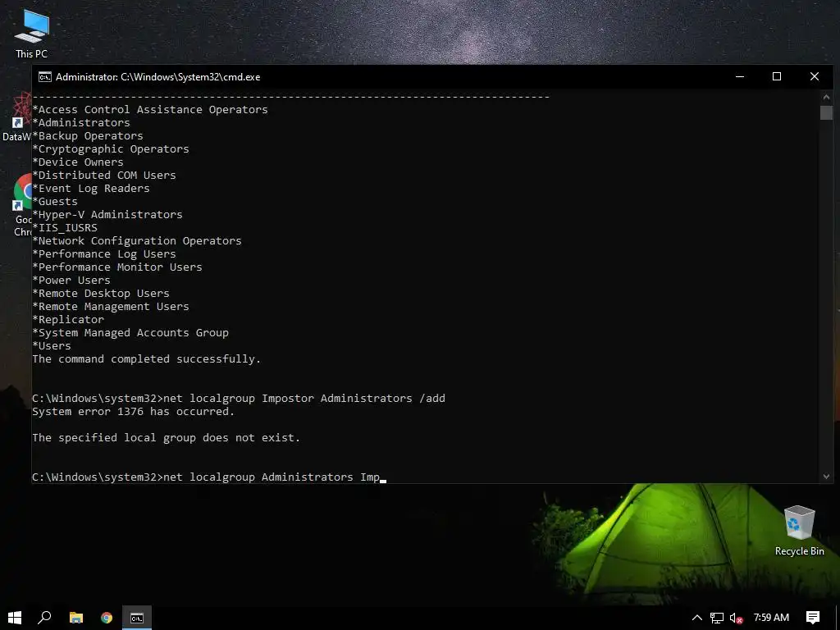Click the "*Hyper-V Administrators" line
This screenshot has width=840, height=630.
click(x=107, y=214)
